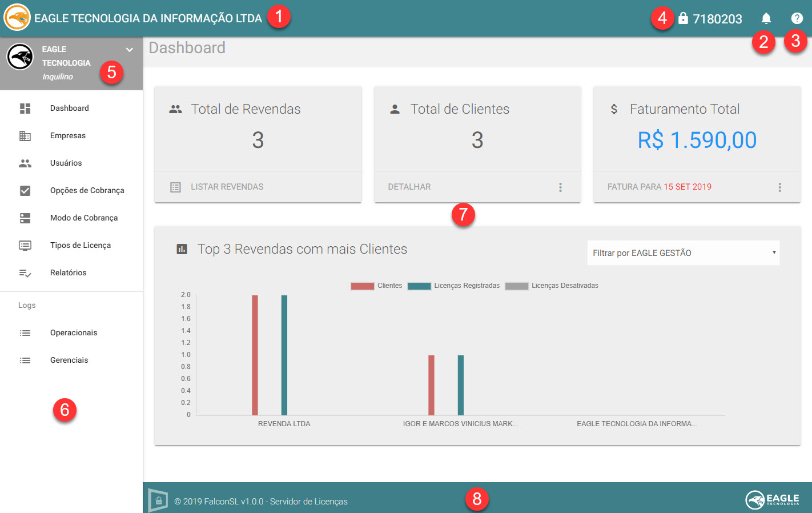This screenshot has height=513, width=812.
Task: Click the Total de Revendas count 3
Action: click(258, 140)
